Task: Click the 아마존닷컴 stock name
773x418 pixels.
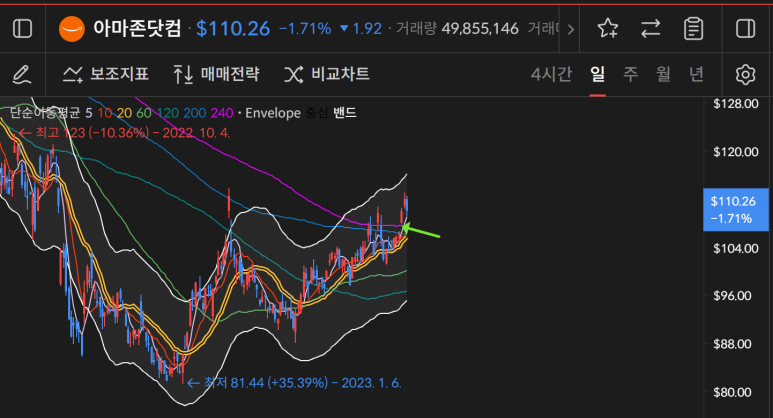Action: pyautogui.click(x=138, y=29)
